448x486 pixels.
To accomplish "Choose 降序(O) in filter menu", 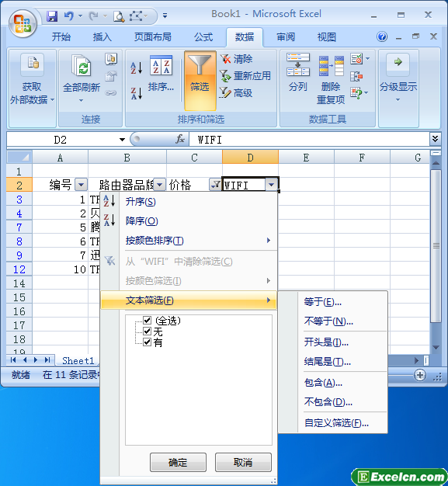I will click(x=189, y=221).
